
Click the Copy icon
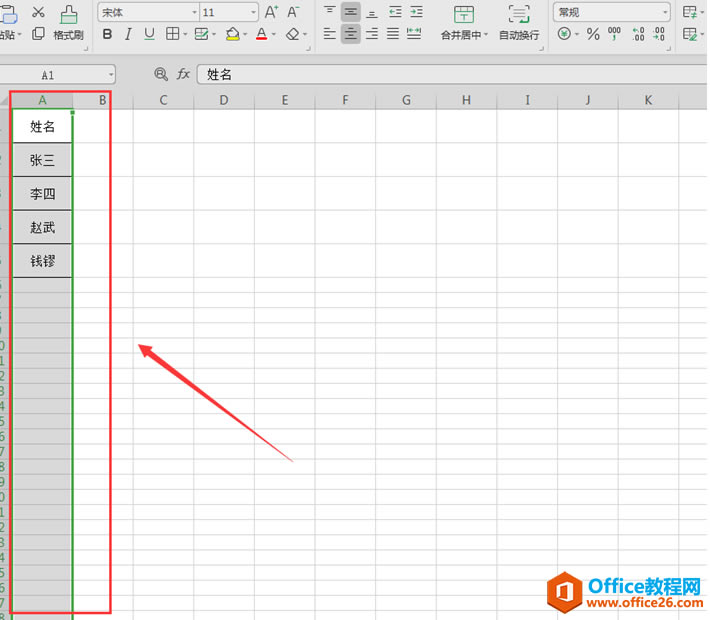[x=38, y=34]
